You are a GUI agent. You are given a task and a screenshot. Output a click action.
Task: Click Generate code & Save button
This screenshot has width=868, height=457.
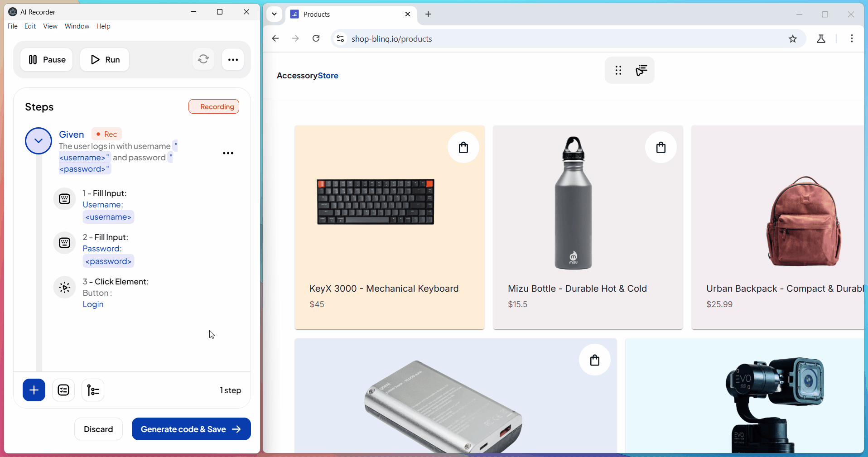coord(191,429)
